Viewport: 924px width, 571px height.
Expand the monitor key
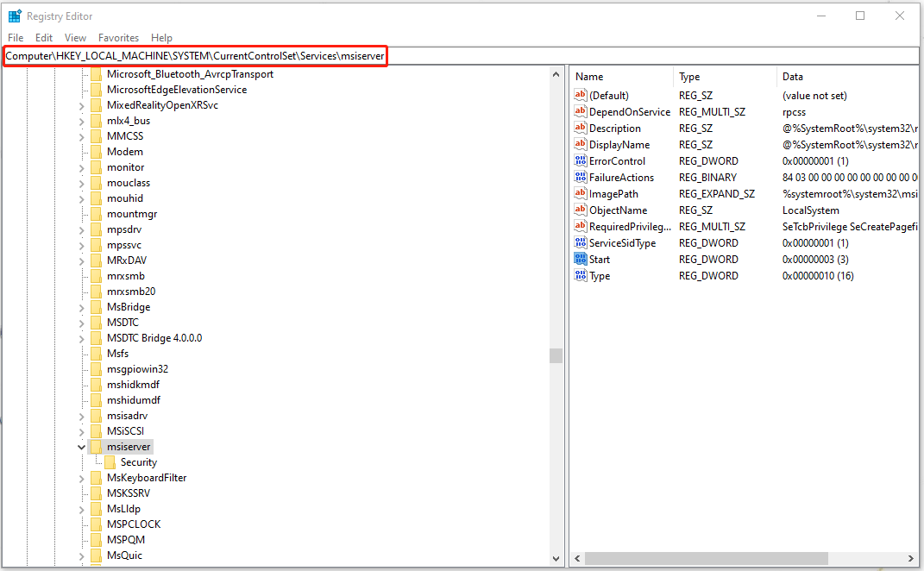point(81,167)
